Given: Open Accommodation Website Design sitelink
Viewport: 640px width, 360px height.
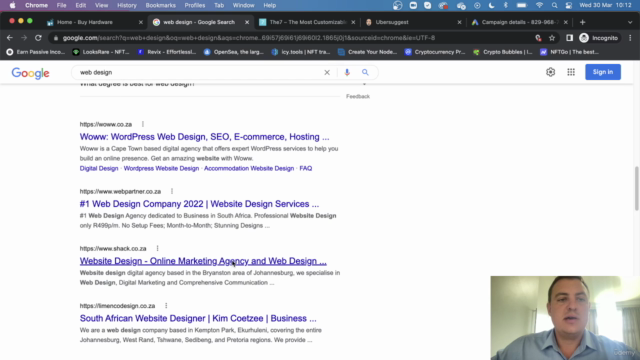Looking at the screenshot, I should tap(249, 168).
